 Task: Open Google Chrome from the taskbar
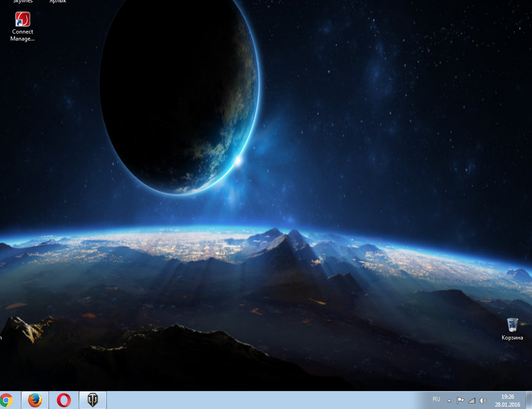tap(6, 400)
